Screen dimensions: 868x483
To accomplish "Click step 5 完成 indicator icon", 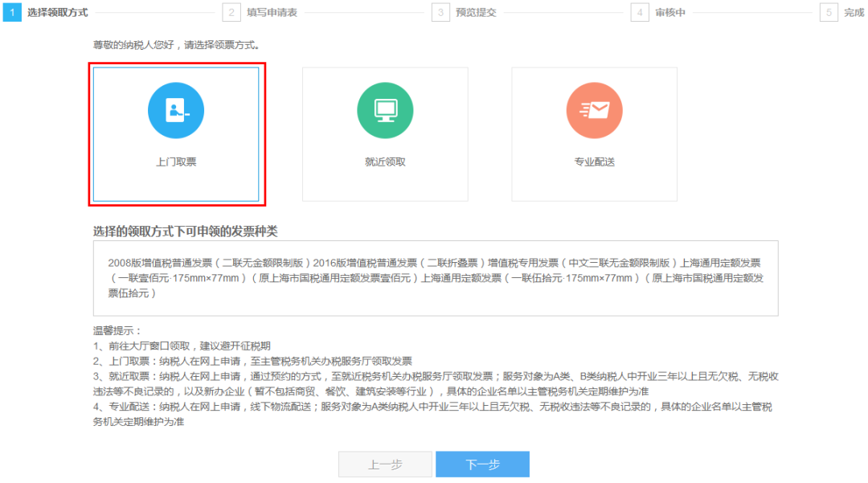I will (x=829, y=13).
